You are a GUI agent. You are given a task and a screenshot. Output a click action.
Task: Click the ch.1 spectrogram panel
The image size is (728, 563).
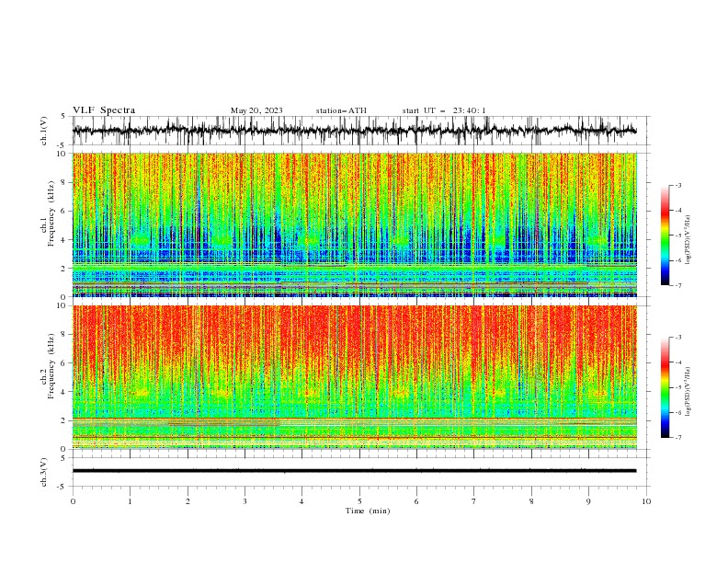pyautogui.click(x=354, y=224)
